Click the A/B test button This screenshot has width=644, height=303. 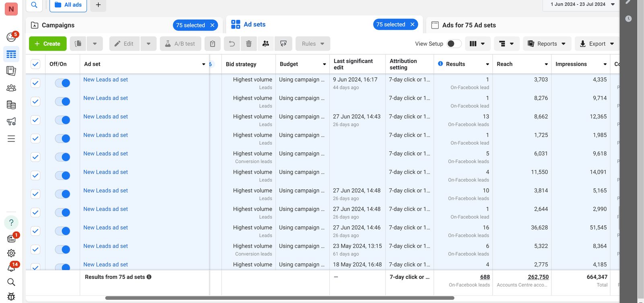point(180,44)
